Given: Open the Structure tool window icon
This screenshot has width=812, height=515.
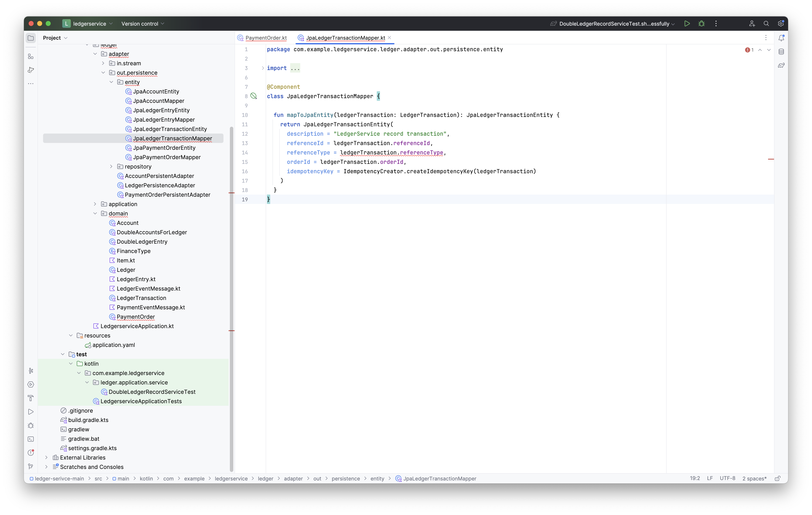Looking at the screenshot, I should (x=31, y=56).
